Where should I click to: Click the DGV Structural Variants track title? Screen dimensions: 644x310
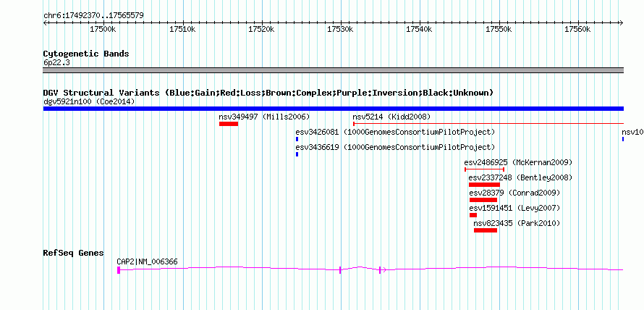click(x=268, y=93)
